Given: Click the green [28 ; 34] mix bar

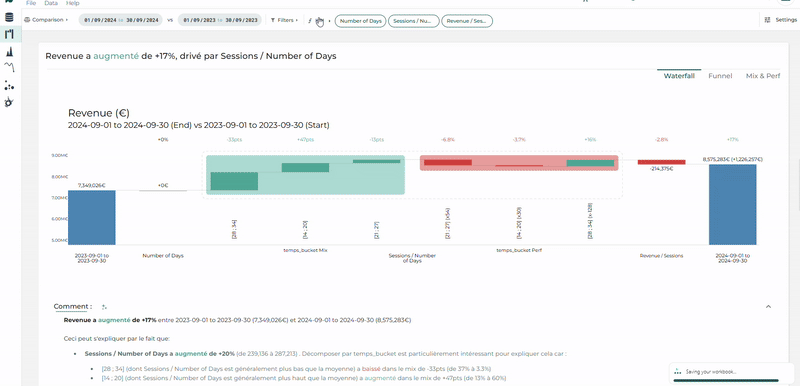Looking at the screenshot, I should pos(234,182).
